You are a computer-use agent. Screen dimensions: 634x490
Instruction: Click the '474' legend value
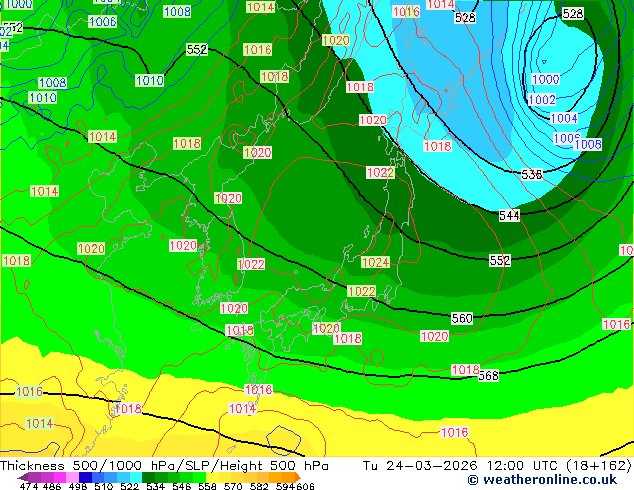pos(29,486)
